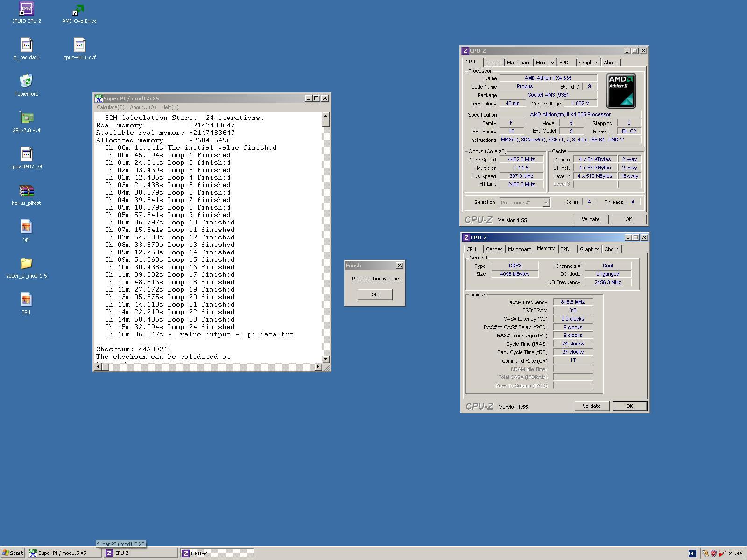Viewport: 747px width, 560px height.
Task: Switch to SPD tab in upper CPU-Z
Action: pyautogui.click(x=564, y=63)
